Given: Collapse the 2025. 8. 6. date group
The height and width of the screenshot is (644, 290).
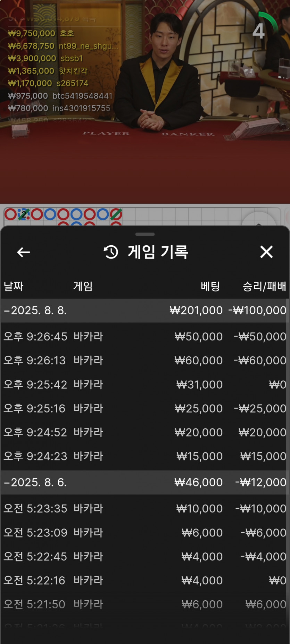Looking at the screenshot, I should [x=145, y=482].
